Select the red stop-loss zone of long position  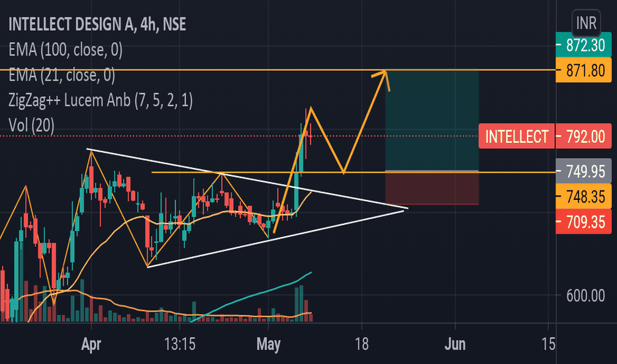coord(432,189)
